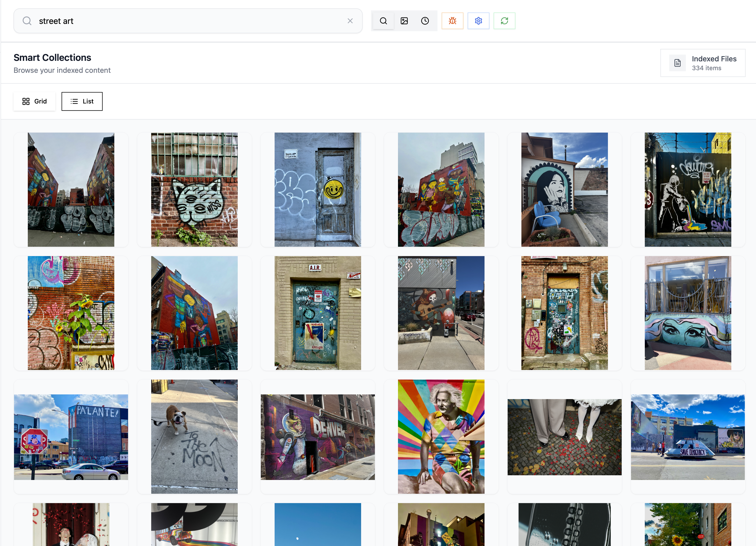Open the woman portrait mural with blue chair
Screen dimensions: 756x546
[x=564, y=190]
